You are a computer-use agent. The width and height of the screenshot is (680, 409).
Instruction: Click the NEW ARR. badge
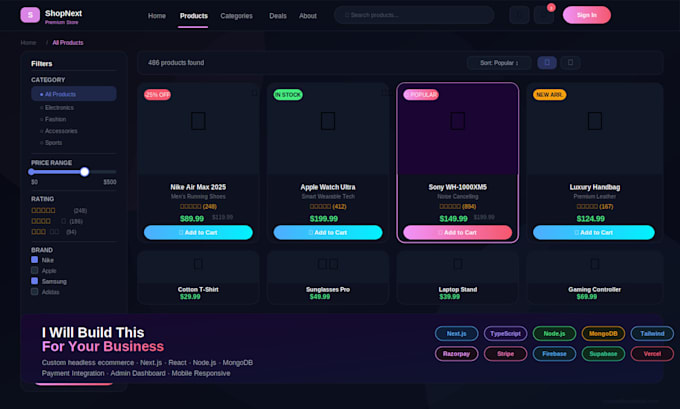(549, 95)
